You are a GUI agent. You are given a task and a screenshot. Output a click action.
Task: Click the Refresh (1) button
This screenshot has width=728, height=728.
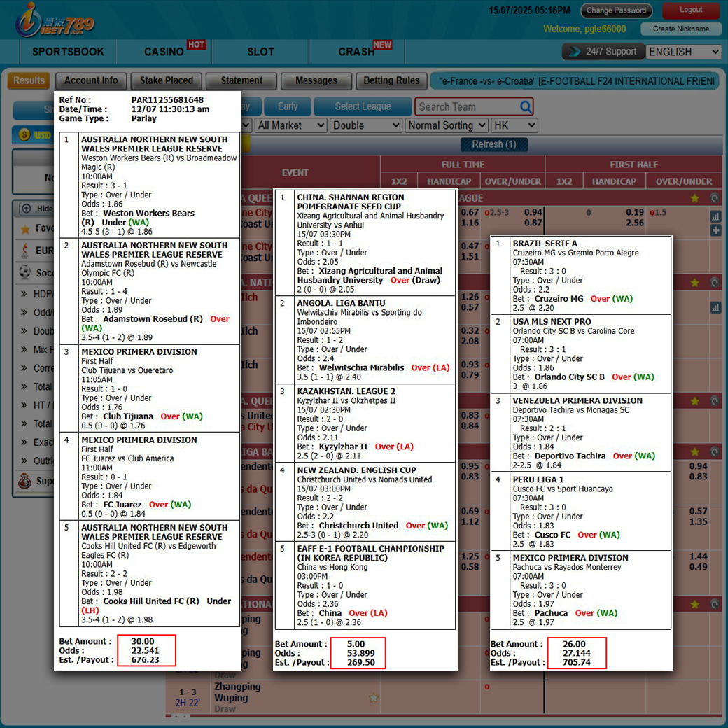click(494, 144)
